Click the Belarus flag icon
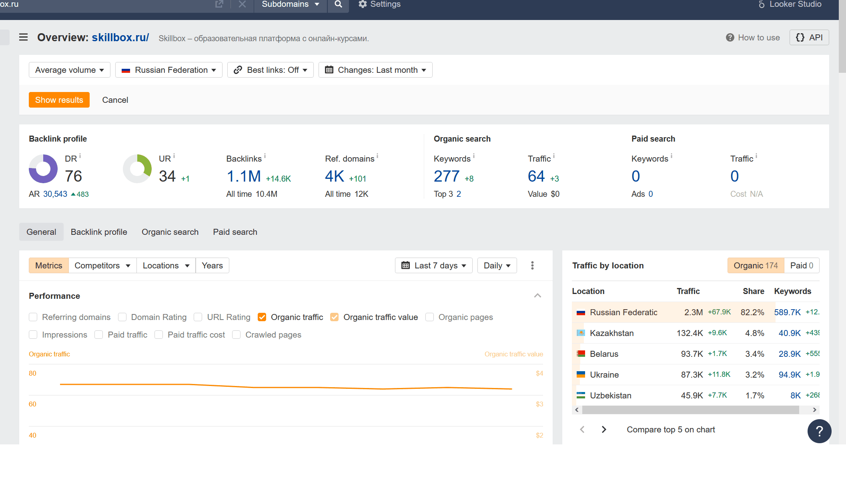Viewport: 846px width, 504px height. pyautogui.click(x=581, y=354)
